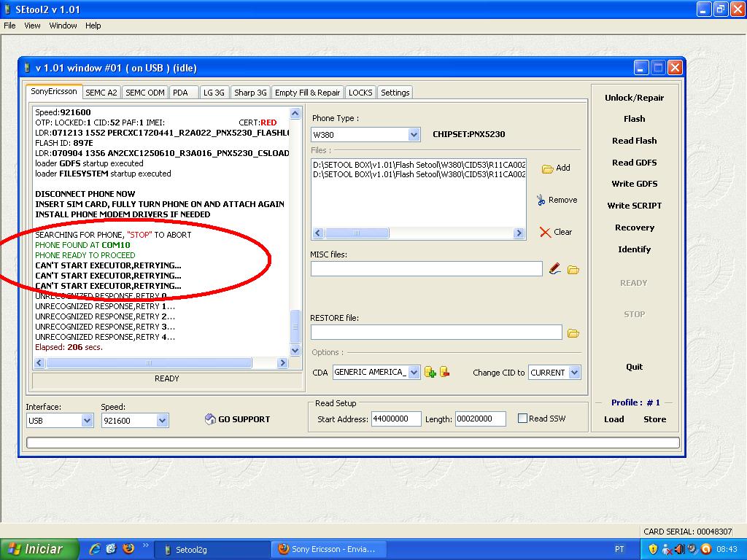This screenshot has height=560, width=747.
Task: Switch to the LOCKS tab
Action: click(x=360, y=93)
